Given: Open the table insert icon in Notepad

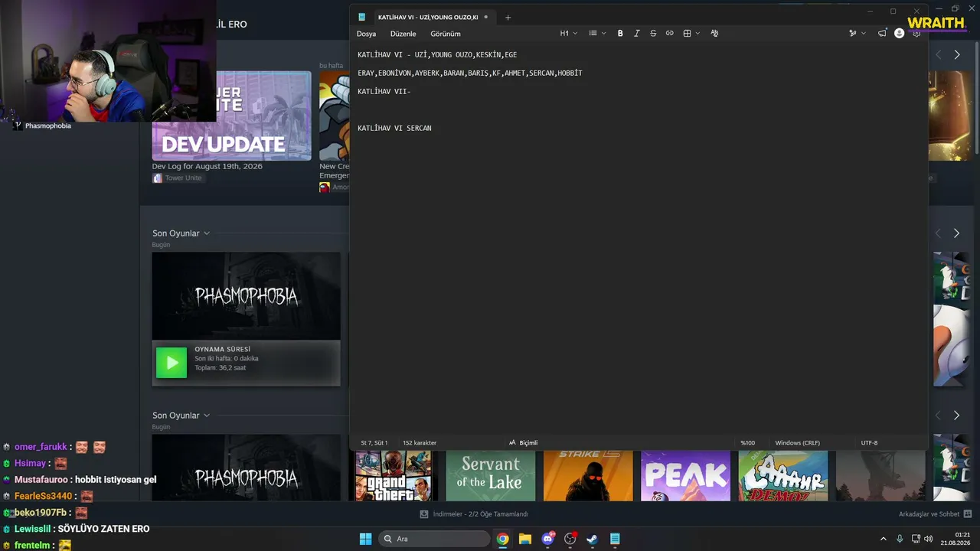Looking at the screenshot, I should click(688, 34).
